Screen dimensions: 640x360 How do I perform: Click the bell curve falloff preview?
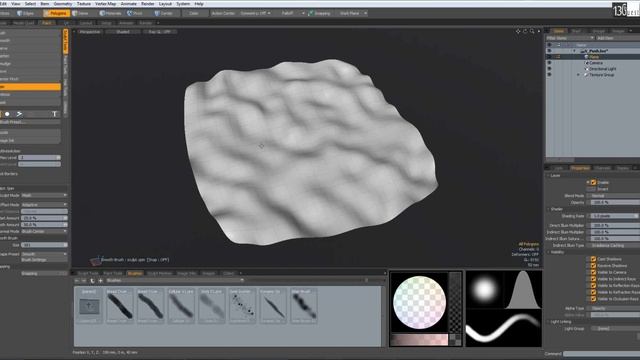[523, 290]
